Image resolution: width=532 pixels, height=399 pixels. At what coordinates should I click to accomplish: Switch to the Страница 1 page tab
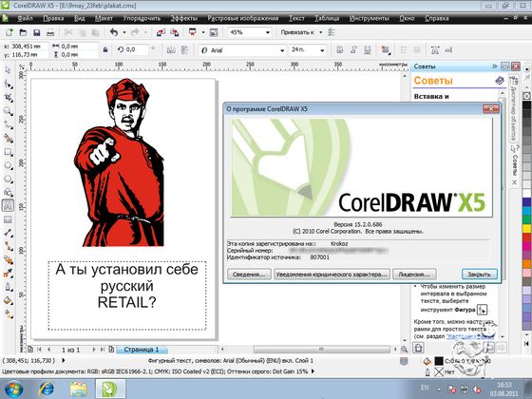click(x=142, y=350)
